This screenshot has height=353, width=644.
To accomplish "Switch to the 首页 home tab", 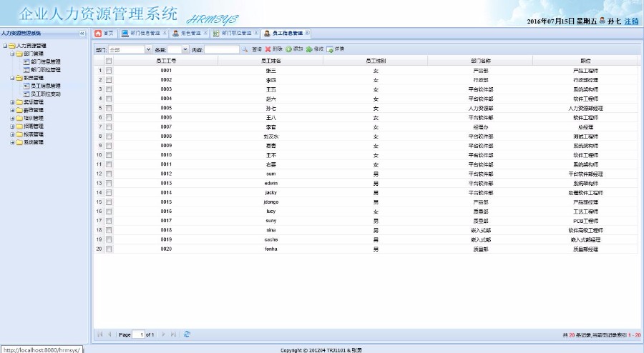I will click(104, 33).
